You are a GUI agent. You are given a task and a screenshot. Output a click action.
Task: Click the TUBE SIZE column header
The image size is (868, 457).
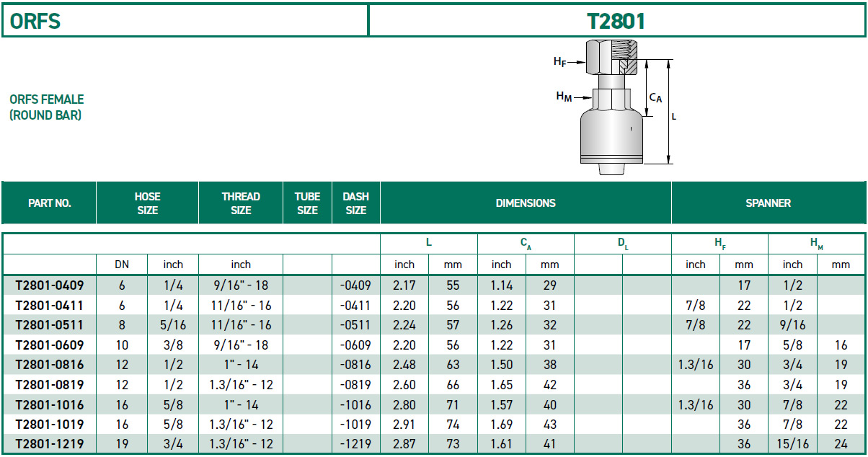pos(307,203)
